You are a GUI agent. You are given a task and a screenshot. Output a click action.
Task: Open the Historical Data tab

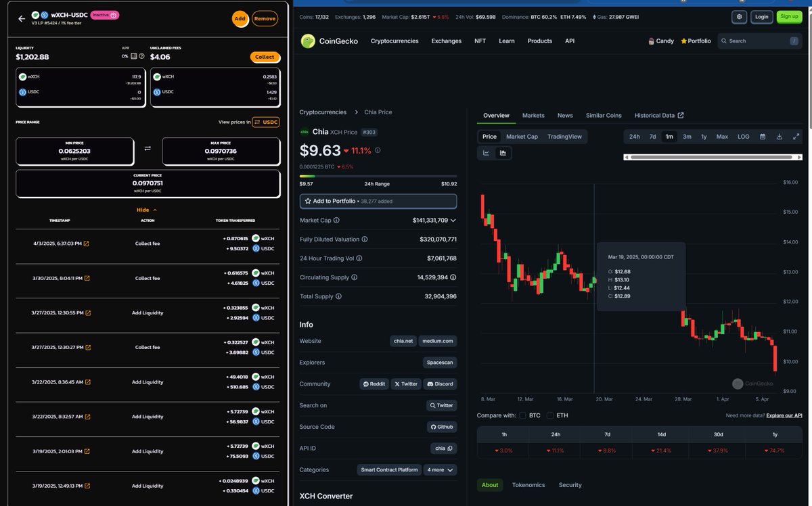tap(659, 116)
